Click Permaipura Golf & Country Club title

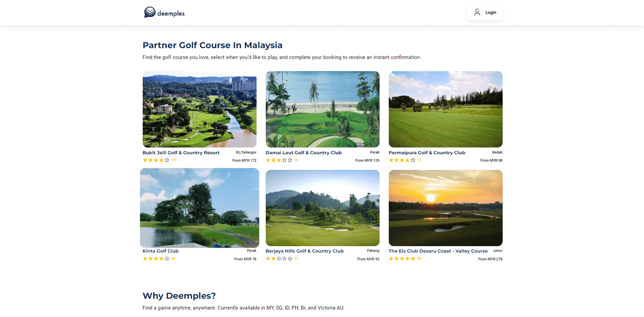(427, 153)
